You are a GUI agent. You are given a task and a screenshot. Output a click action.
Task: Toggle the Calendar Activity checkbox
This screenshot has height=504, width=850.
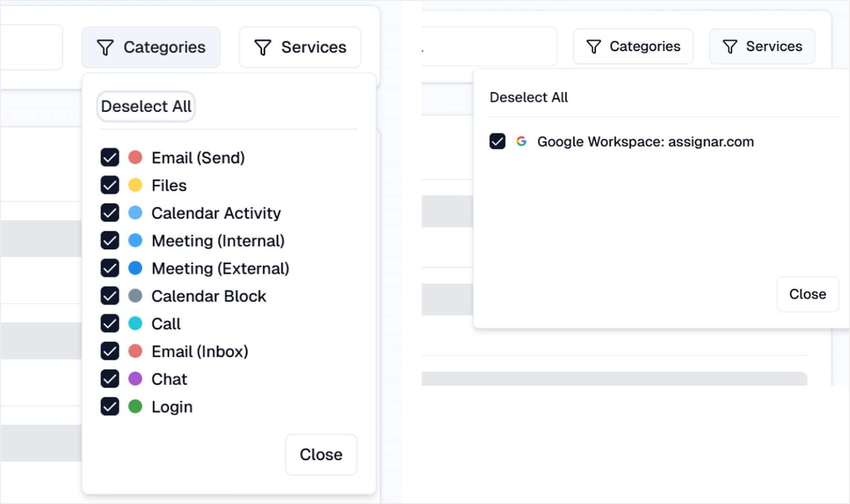coord(110,213)
